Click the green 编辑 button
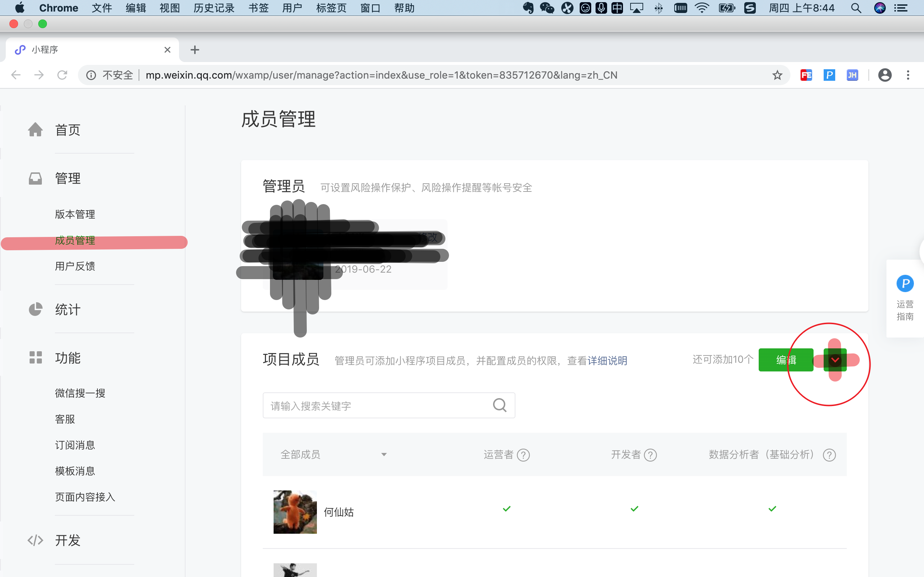The width and height of the screenshot is (924, 577). [785, 360]
